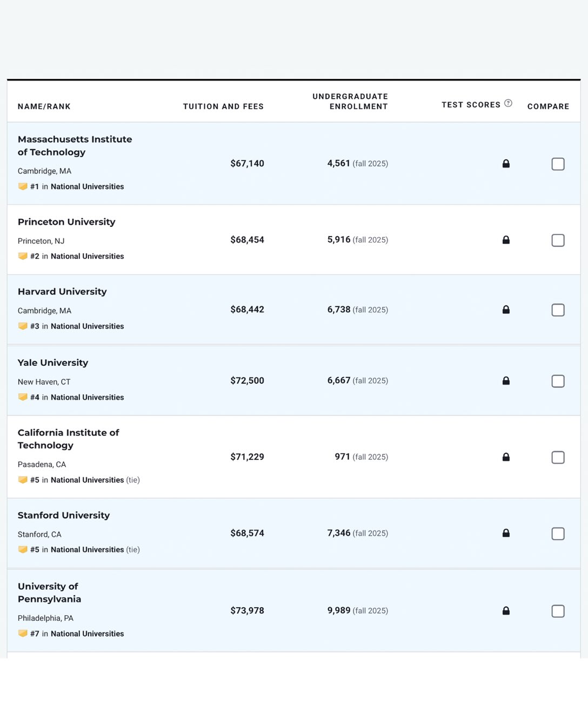The height and width of the screenshot is (726, 588).
Task: Tick the compare checkbox for Stanford University
Action: coord(558,533)
